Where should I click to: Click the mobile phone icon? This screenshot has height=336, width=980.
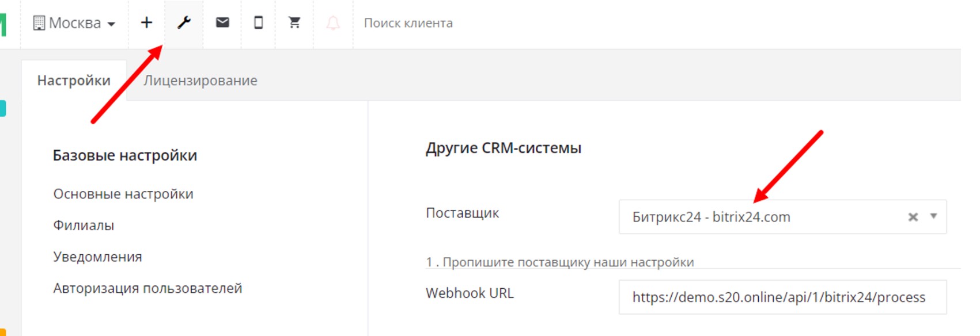coord(259,22)
